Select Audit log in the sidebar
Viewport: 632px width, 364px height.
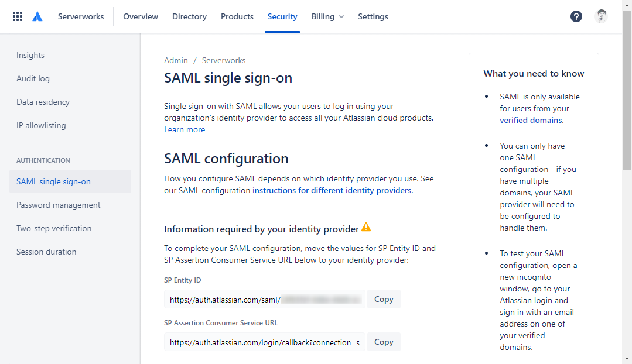point(33,78)
